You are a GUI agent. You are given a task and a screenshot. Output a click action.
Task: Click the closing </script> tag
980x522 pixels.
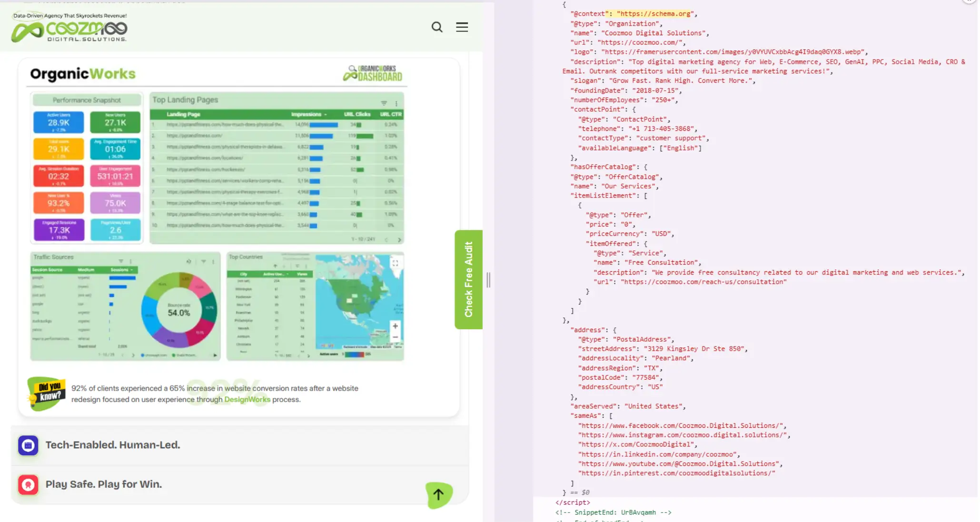coord(573,502)
